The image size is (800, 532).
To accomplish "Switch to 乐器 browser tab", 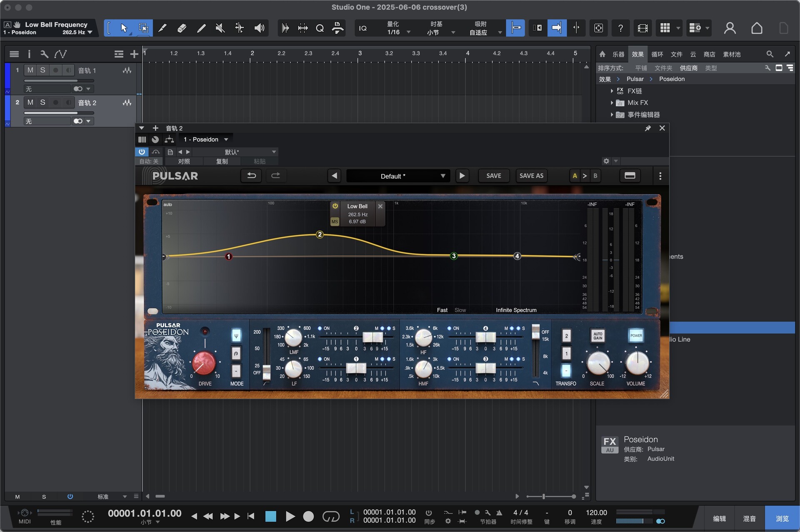I will tap(618, 54).
